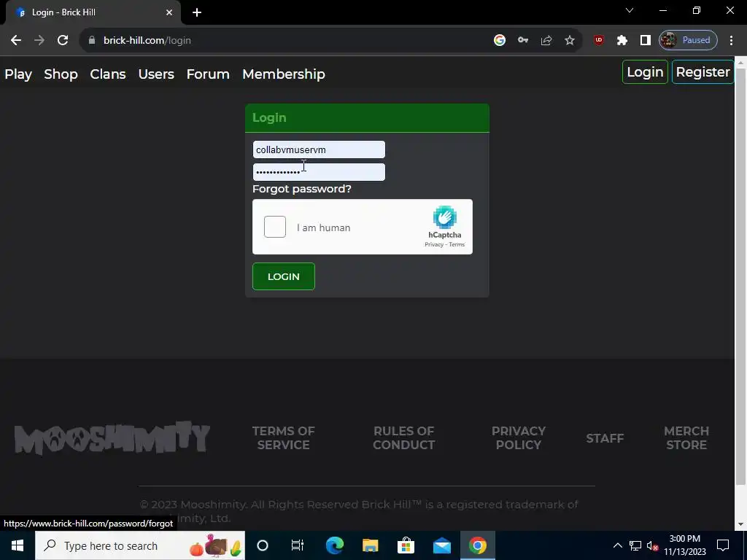
Task: View site information lock icon
Action: click(x=92, y=41)
